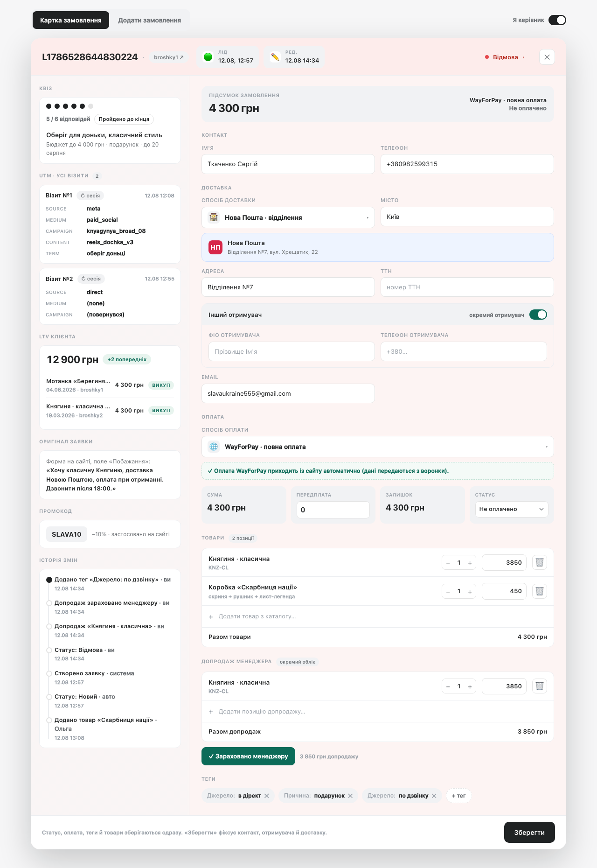The image size is (597, 868).
Task: Decrease quantity of Княгиня in Товари
Action: coord(448,563)
